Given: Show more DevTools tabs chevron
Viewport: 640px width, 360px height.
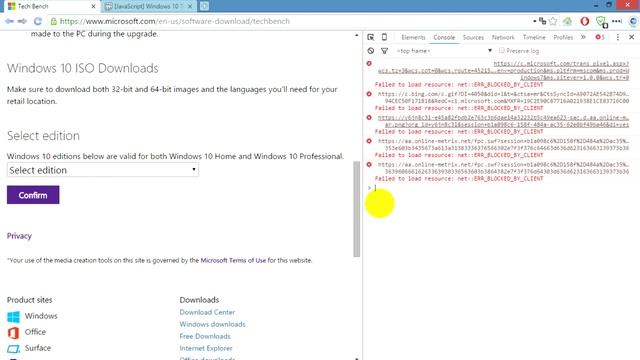Looking at the screenshot, I should tap(583, 37).
